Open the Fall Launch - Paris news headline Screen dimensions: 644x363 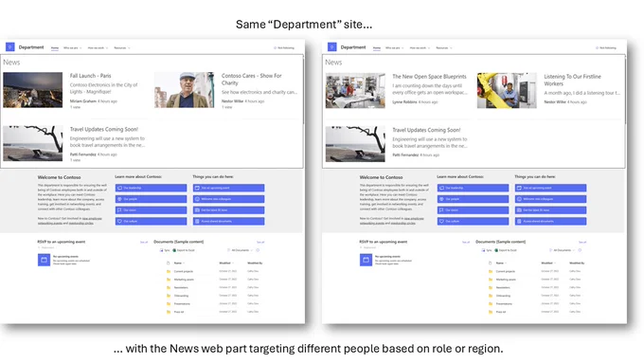click(x=90, y=76)
